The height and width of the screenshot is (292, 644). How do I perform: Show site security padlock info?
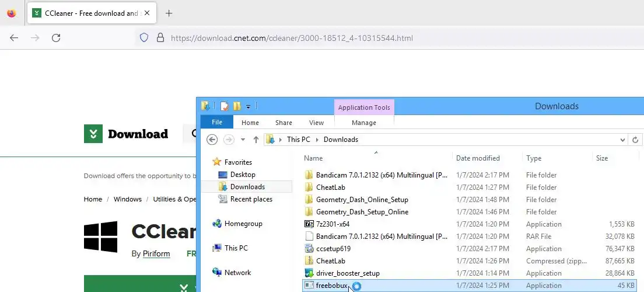(160, 38)
